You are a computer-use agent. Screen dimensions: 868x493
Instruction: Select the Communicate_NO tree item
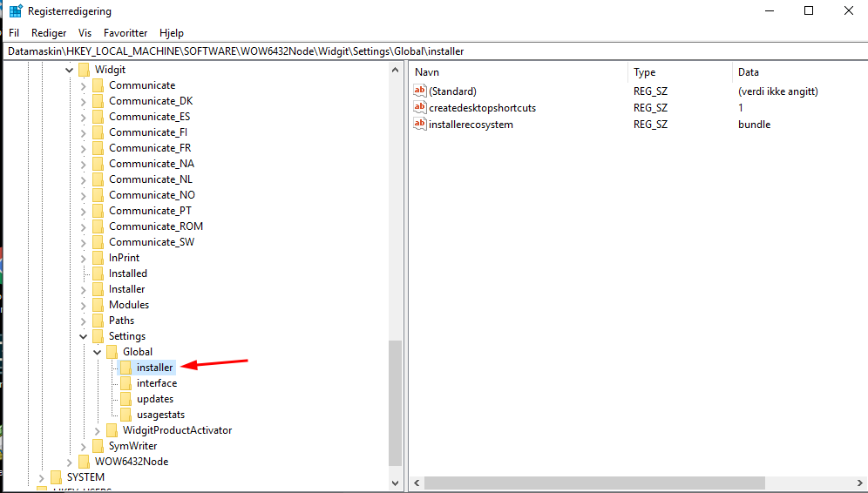[x=152, y=195]
